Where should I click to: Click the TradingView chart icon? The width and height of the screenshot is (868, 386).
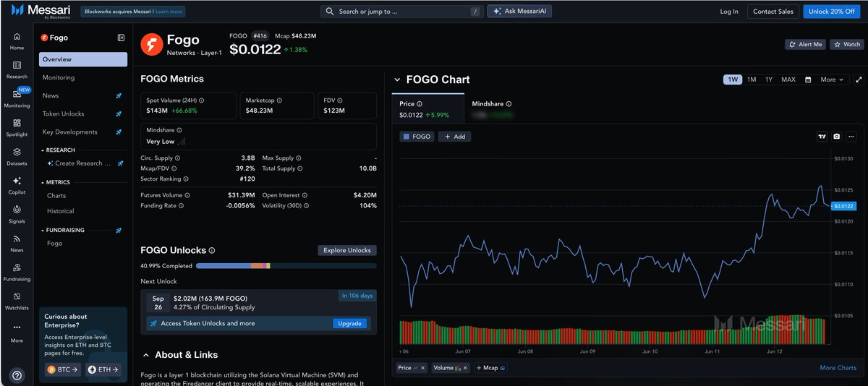point(822,136)
